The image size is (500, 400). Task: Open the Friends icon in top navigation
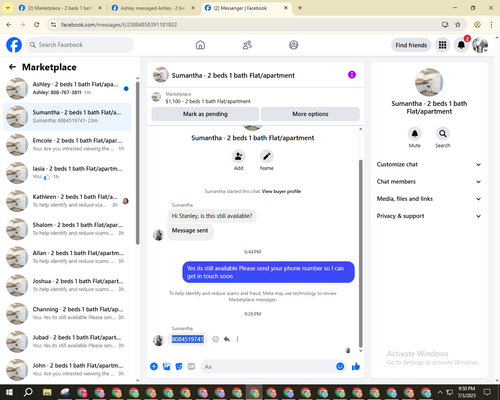point(247,45)
